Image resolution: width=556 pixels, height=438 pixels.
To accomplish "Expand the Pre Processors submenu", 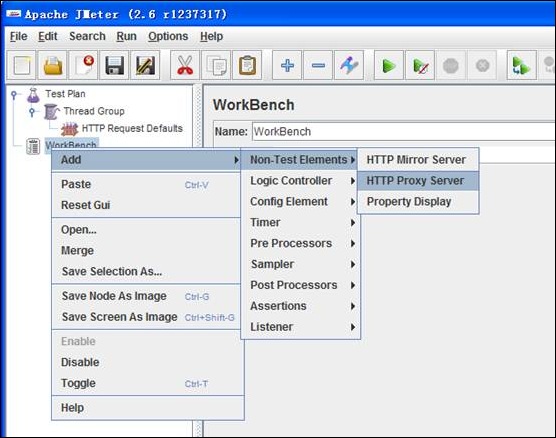I will coord(300,244).
